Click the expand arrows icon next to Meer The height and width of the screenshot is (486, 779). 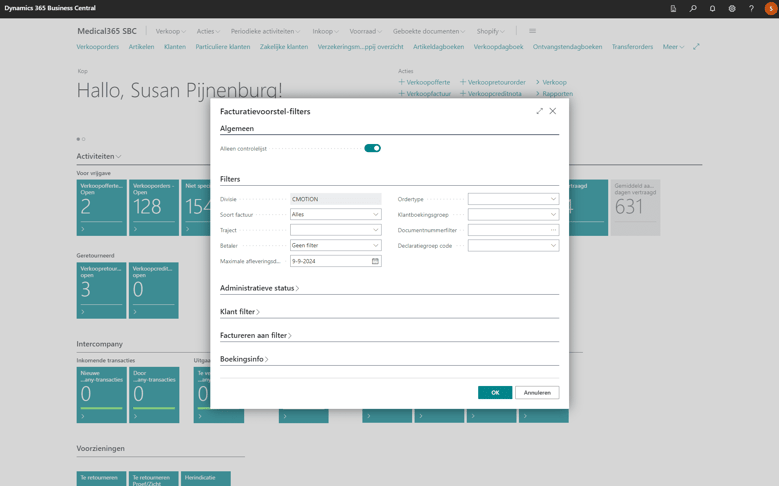[x=697, y=47]
